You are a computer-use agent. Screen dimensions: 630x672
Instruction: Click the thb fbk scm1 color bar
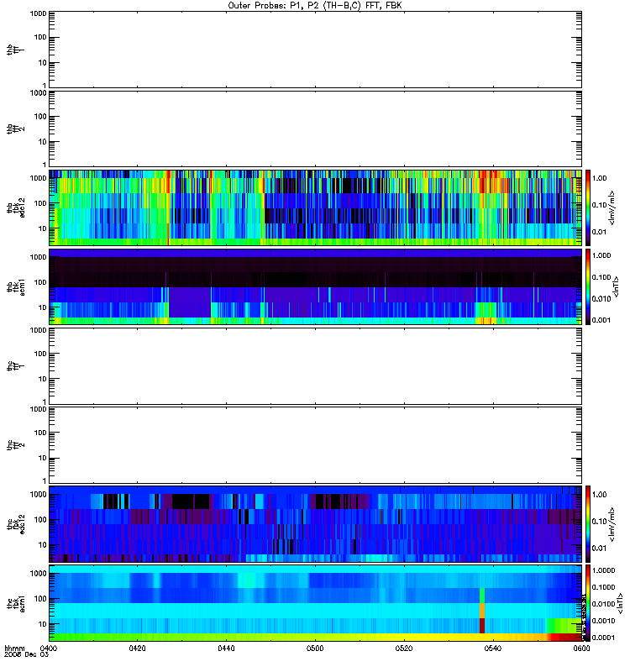click(588, 286)
